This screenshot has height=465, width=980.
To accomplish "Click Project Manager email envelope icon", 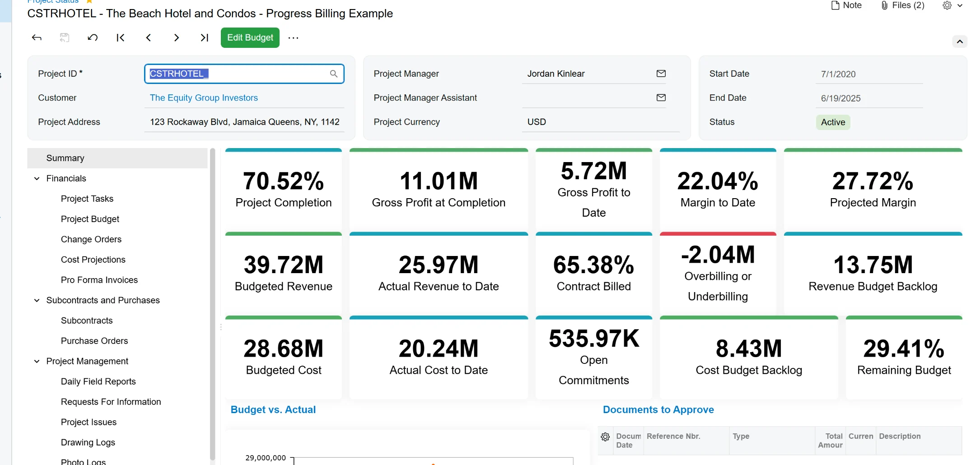I will [661, 74].
